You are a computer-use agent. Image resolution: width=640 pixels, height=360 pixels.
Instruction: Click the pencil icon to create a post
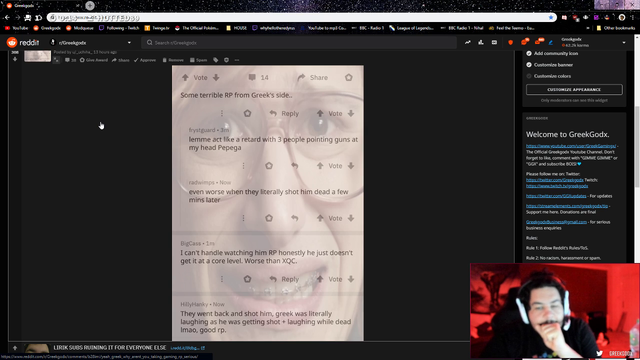pyautogui.click(x=551, y=42)
